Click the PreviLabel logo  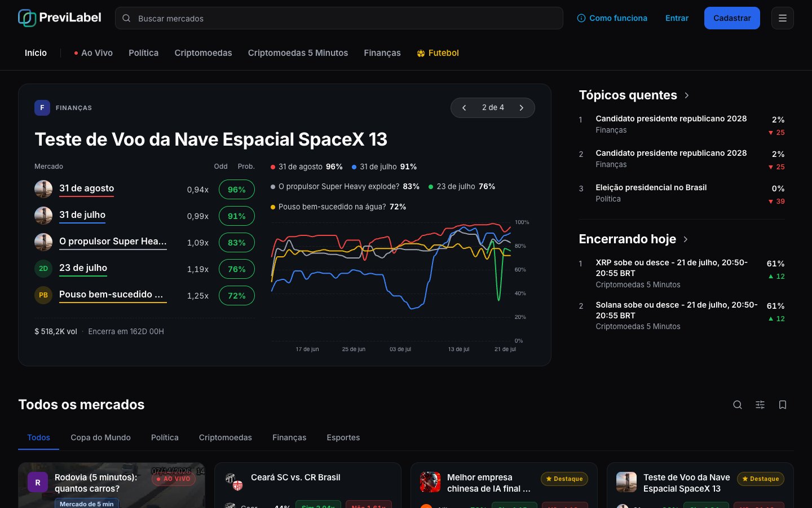pyautogui.click(x=60, y=18)
